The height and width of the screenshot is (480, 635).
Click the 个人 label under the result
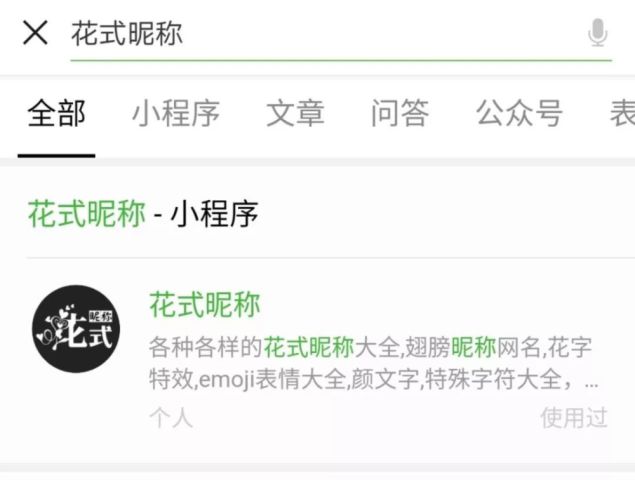tap(171, 418)
